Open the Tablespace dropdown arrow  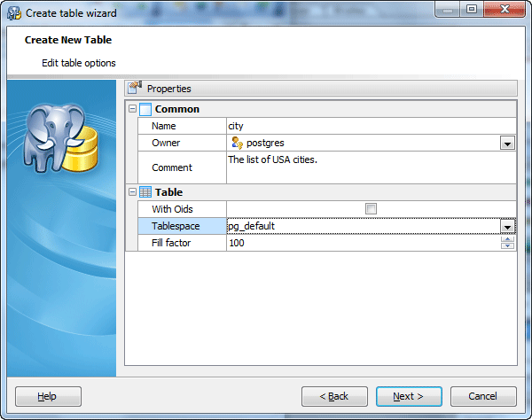pos(507,226)
